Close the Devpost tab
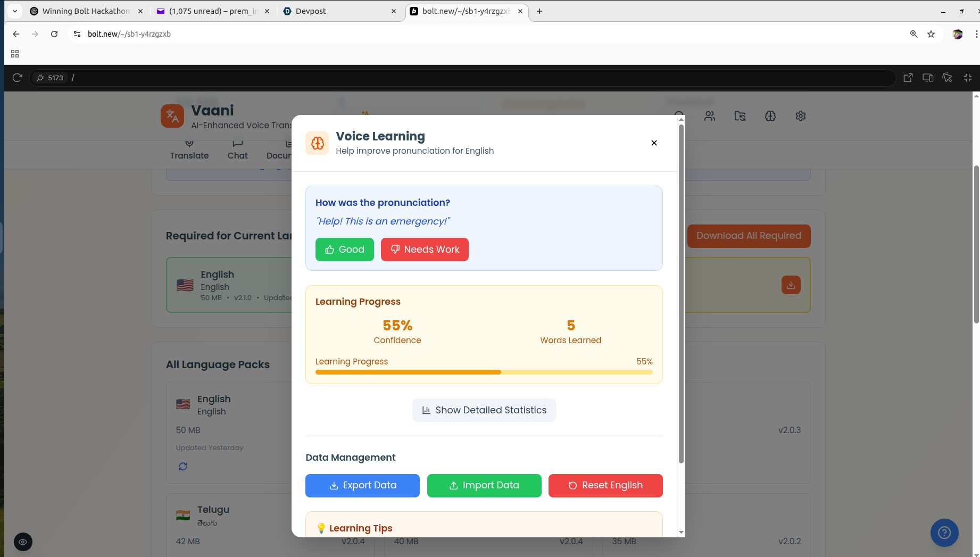 coord(394,11)
